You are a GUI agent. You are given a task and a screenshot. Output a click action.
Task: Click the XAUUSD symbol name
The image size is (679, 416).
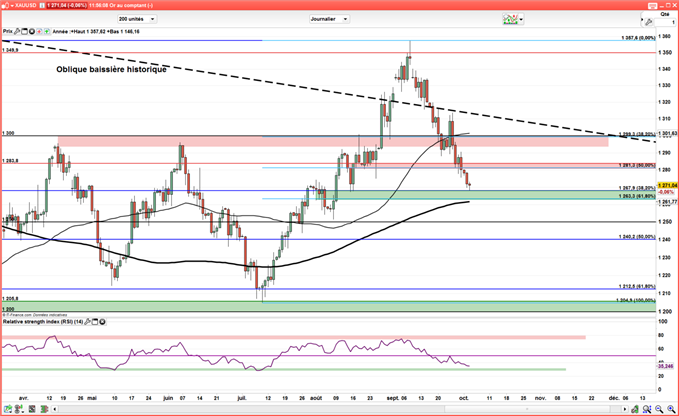pyautogui.click(x=26, y=6)
